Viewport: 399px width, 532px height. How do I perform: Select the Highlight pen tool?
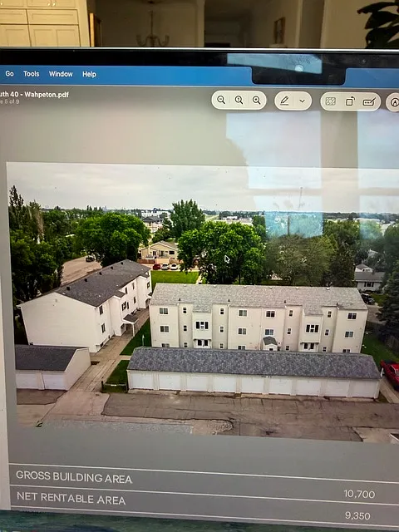coord(284,101)
